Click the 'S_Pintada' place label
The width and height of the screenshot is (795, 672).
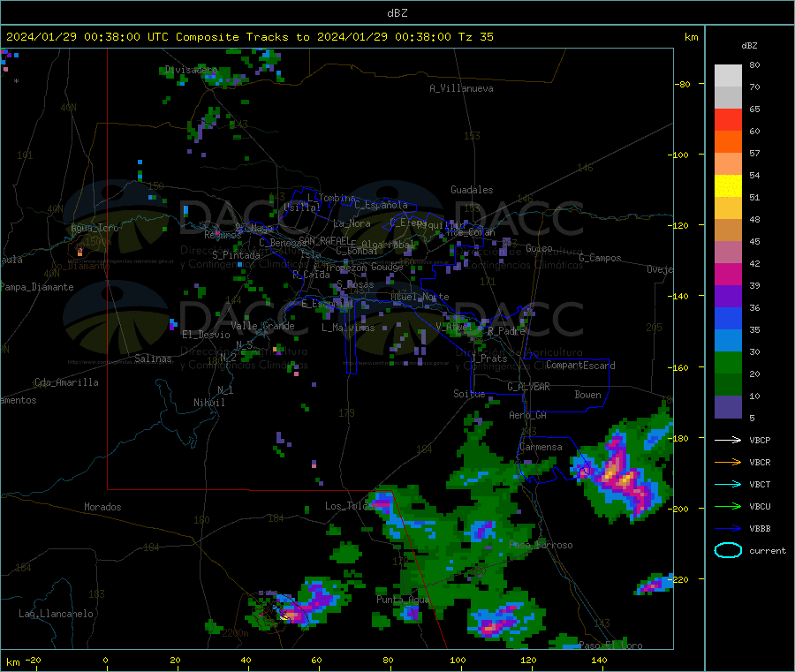click(x=236, y=255)
